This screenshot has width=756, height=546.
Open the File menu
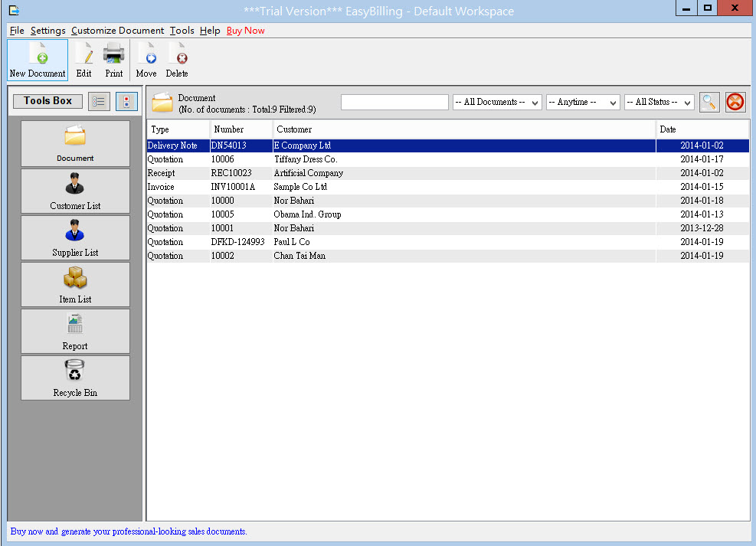coord(17,31)
